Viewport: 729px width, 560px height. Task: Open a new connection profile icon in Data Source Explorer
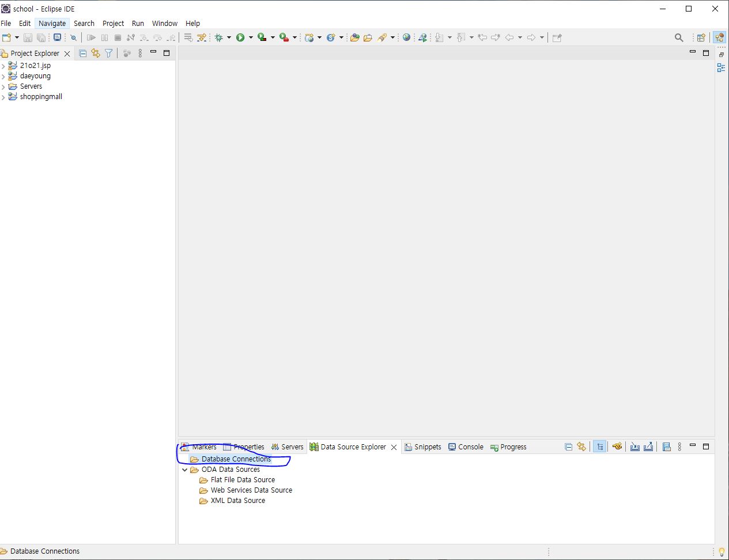click(617, 447)
